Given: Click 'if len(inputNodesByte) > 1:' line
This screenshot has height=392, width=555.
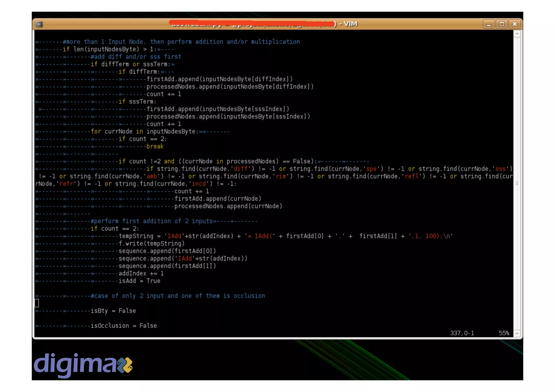Looking at the screenshot, I should tap(109, 49).
